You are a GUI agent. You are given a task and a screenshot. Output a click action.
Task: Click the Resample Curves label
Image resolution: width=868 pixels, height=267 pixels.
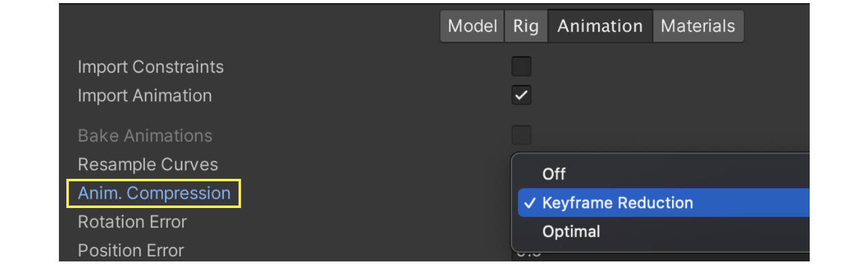tap(148, 165)
